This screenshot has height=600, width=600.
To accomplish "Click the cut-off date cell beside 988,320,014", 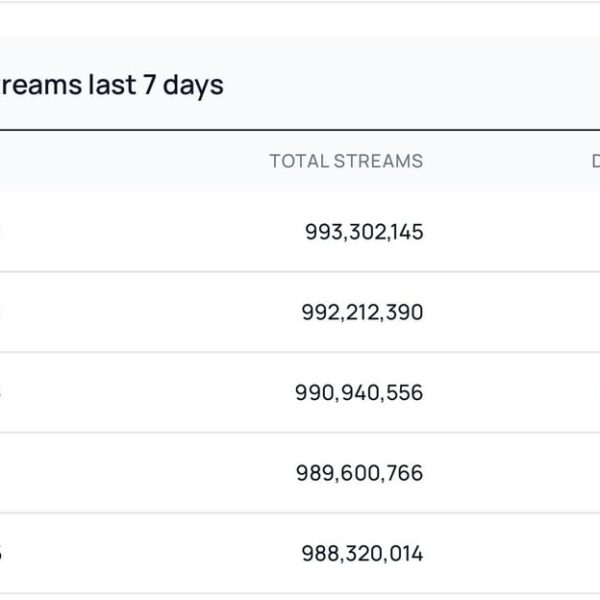I will tap(3, 553).
